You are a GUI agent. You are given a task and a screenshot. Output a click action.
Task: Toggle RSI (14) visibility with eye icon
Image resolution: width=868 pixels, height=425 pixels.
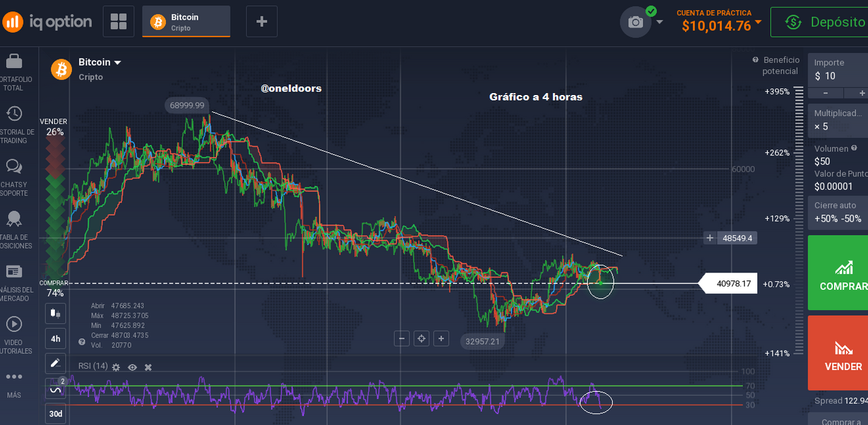coord(132,367)
